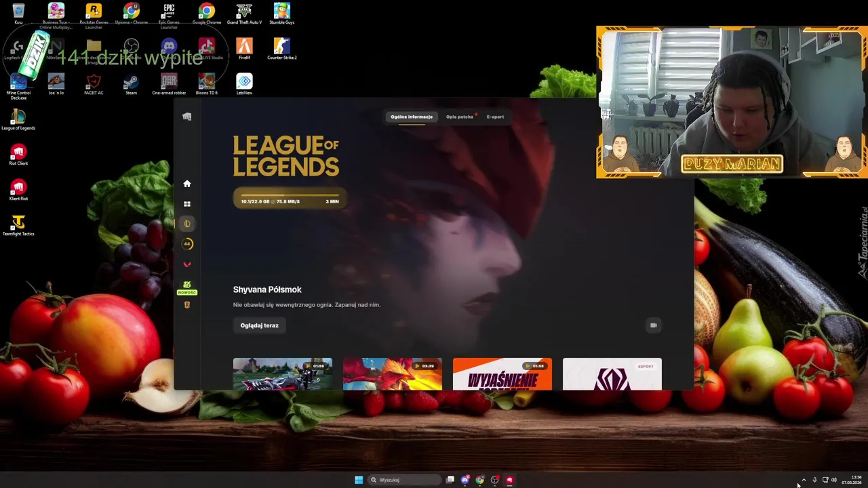Open fifine Control Deck.exe desktop icon

(18, 87)
